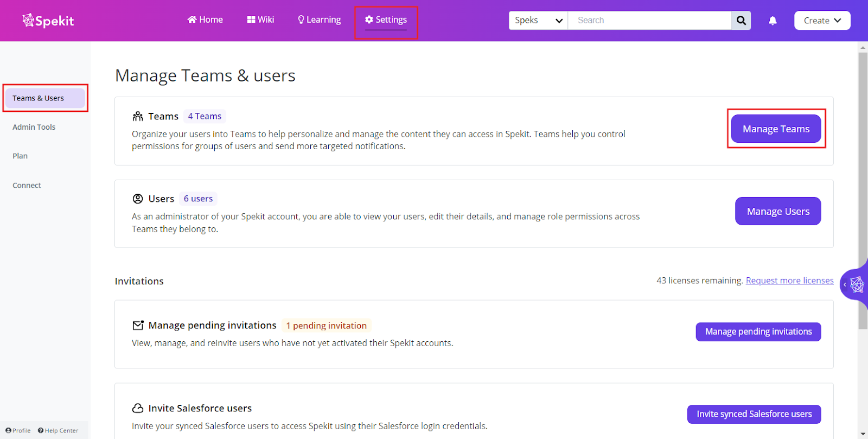Expand the Spekit side widget

click(x=853, y=284)
